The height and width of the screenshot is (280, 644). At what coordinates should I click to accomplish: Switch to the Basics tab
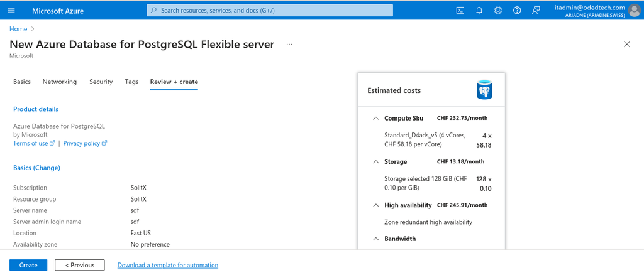click(x=22, y=82)
